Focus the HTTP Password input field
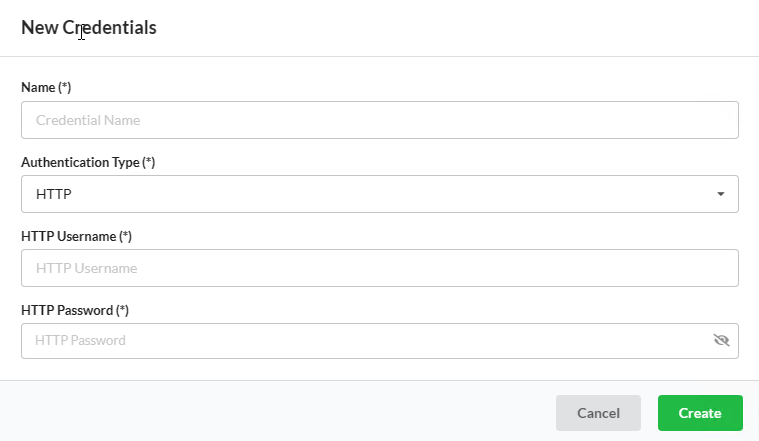 pyautogui.click(x=380, y=341)
